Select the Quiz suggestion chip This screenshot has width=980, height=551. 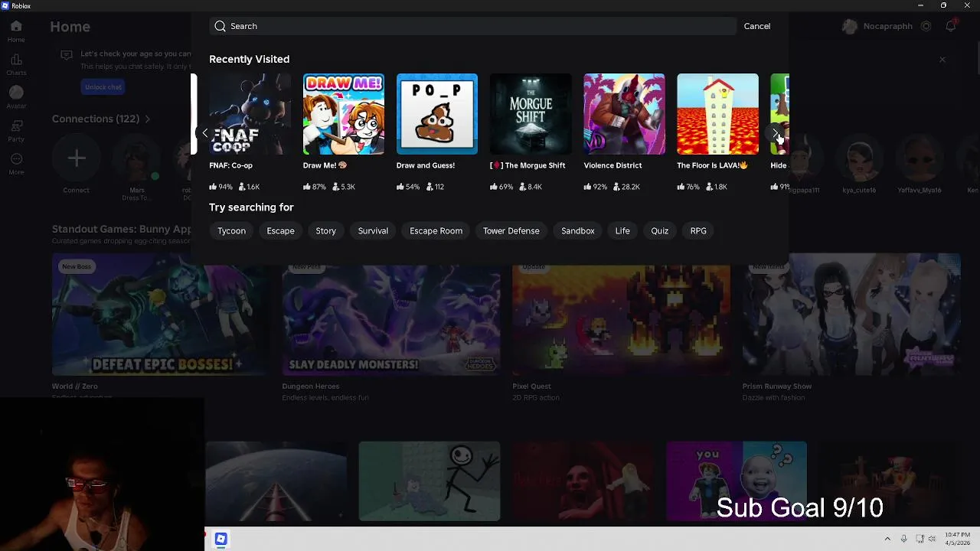click(x=660, y=230)
